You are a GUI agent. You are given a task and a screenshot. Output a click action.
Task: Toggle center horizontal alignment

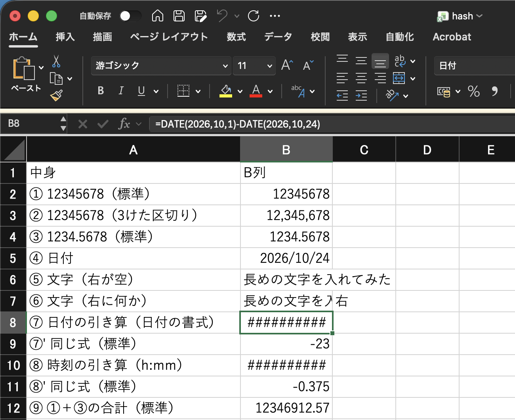(x=361, y=78)
